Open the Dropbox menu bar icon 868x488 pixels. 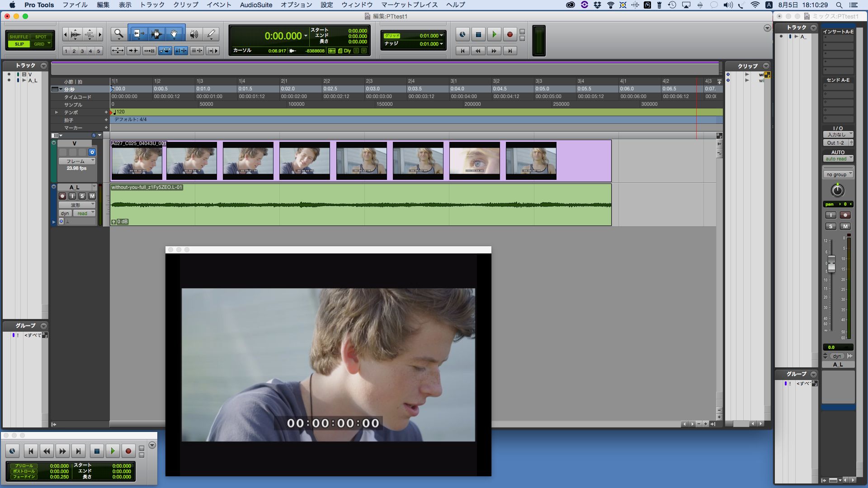[598, 5]
